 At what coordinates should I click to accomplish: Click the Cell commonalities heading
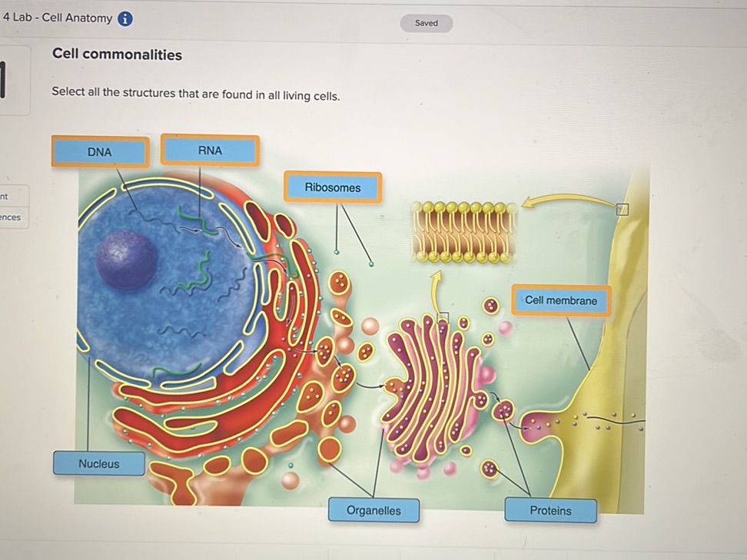tap(117, 55)
